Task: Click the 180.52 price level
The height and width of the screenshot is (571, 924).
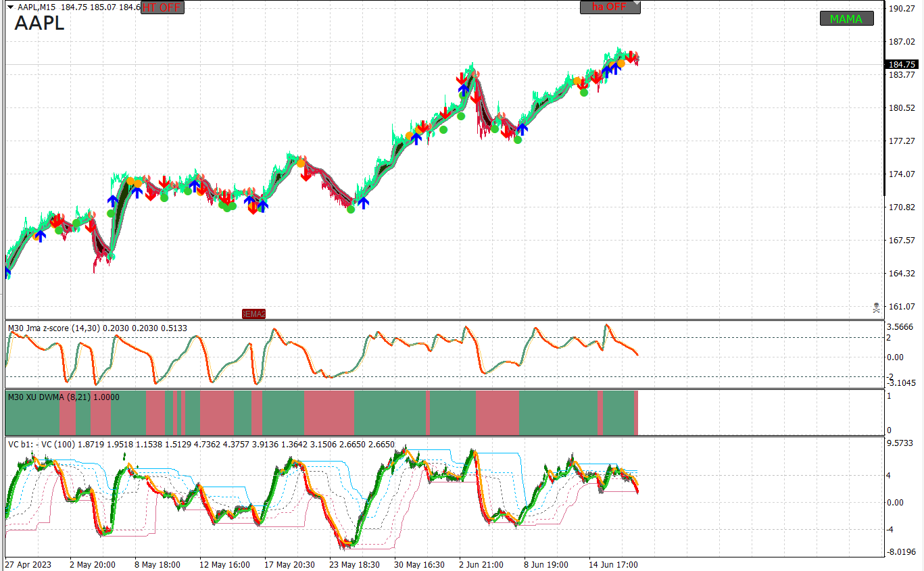Action: point(902,108)
